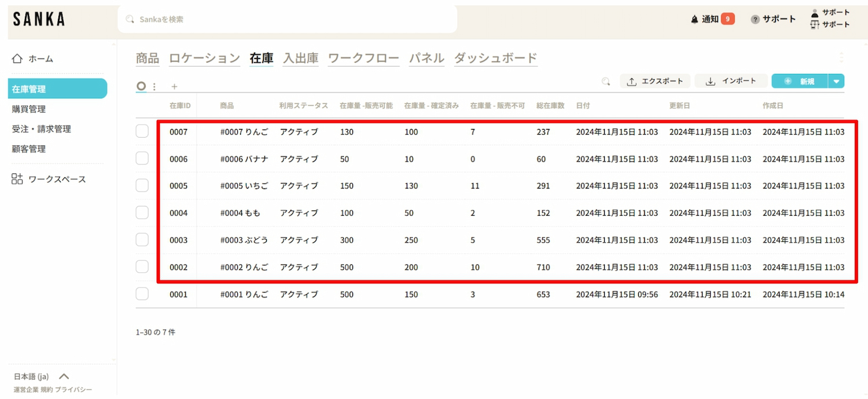Open the Workspace (ワークスペース) icon in the sidebar

[x=17, y=179]
